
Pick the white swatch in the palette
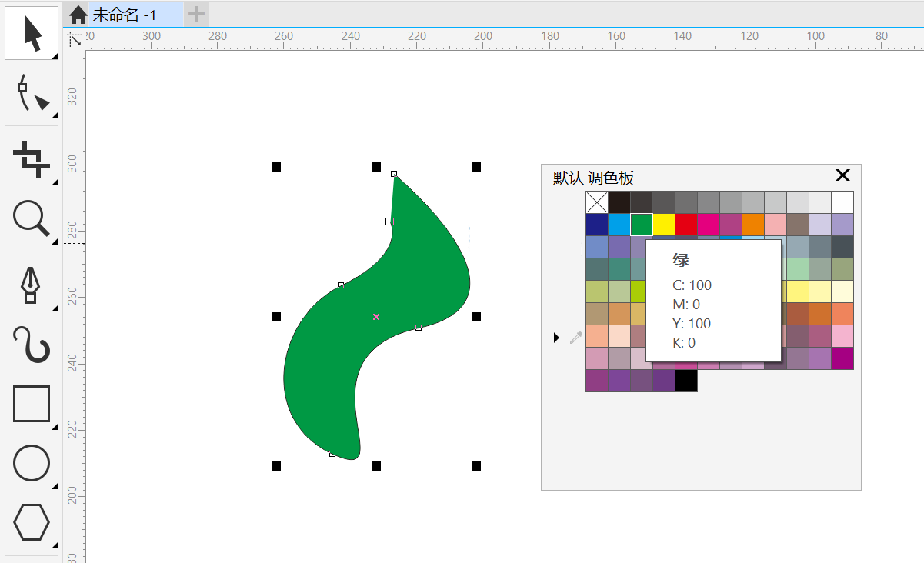(x=842, y=202)
